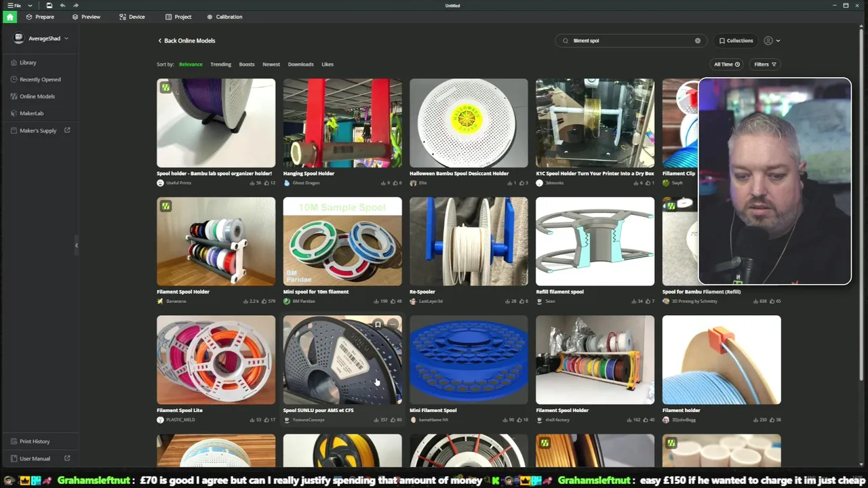Open Filament Spool Lite thumbnail
868x488 pixels.
tap(216, 360)
